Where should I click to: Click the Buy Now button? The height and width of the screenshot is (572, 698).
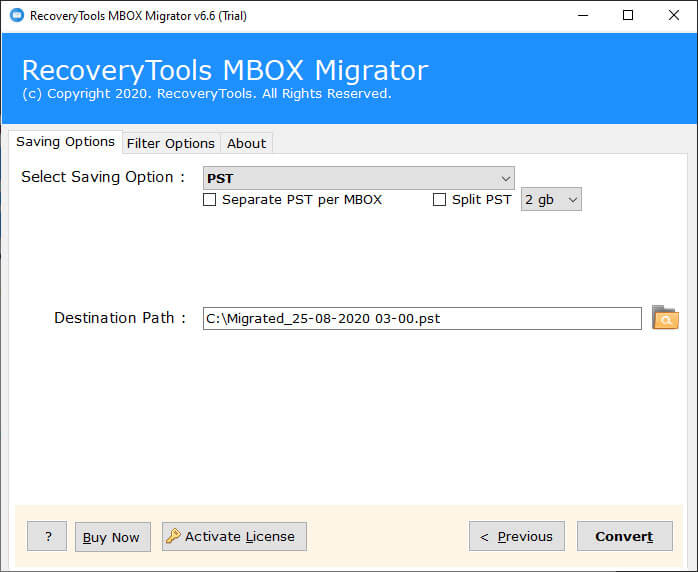(113, 536)
